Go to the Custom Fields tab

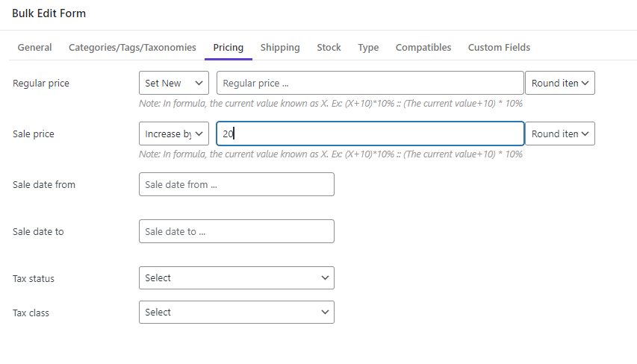pos(499,48)
